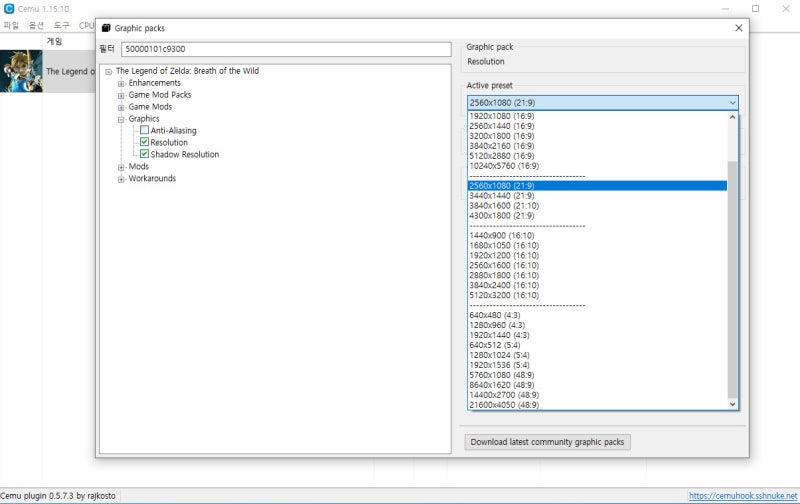Expand the Enhancements node
This screenshot has height=504, width=800.
pyautogui.click(x=121, y=83)
